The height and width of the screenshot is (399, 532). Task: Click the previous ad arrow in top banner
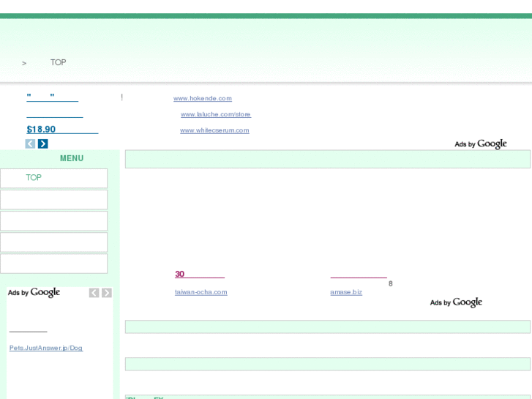(x=30, y=144)
